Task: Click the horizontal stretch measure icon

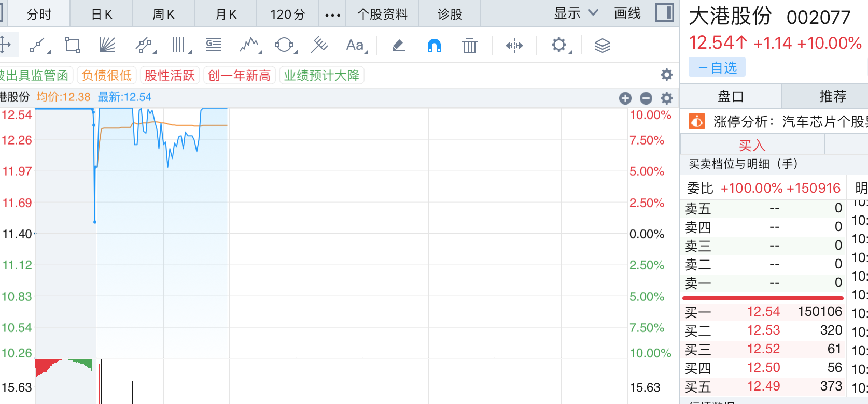Action: (x=514, y=46)
